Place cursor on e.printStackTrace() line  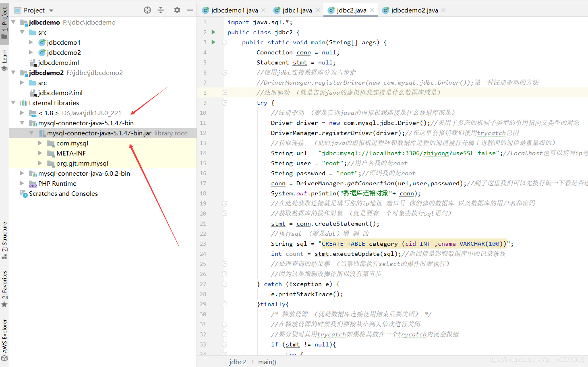307,294
